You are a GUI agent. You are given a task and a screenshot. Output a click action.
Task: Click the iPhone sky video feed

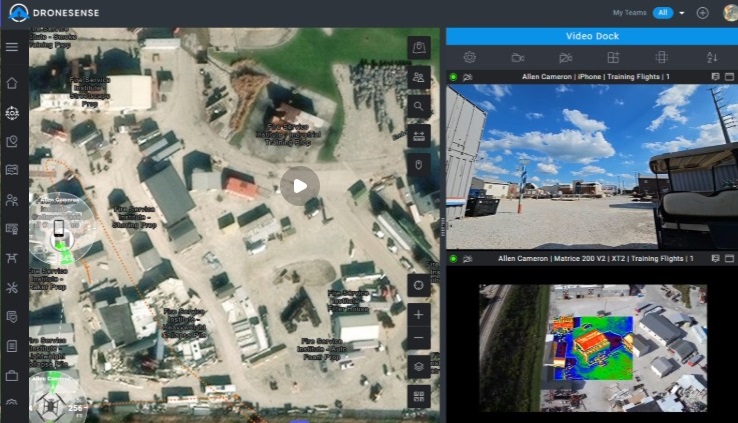(x=592, y=167)
